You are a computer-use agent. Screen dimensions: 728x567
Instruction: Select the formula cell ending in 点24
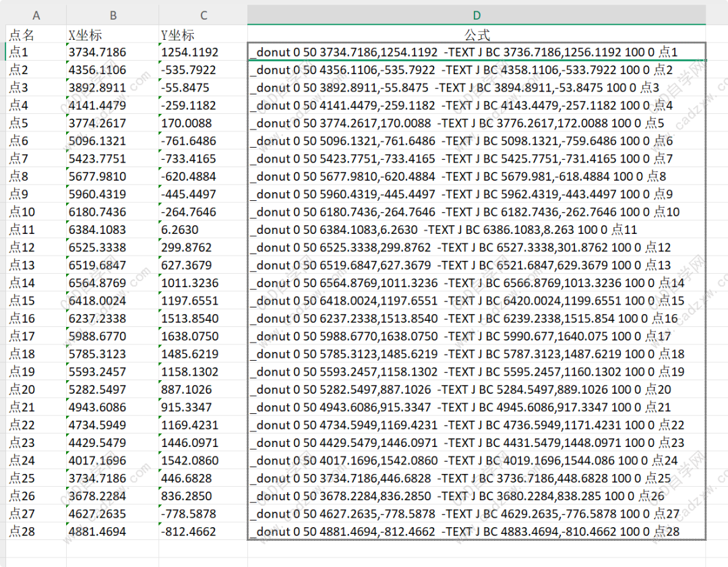pos(477,460)
